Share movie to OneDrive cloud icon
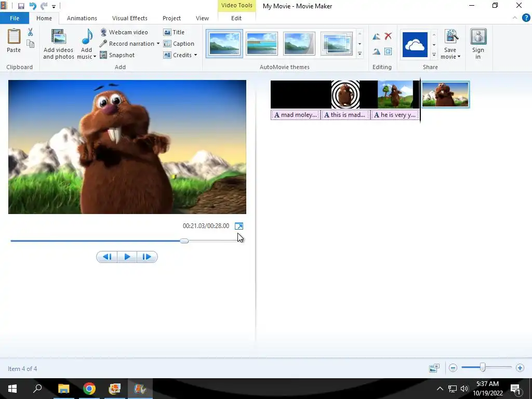The image size is (532, 399). [x=415, y=45]
